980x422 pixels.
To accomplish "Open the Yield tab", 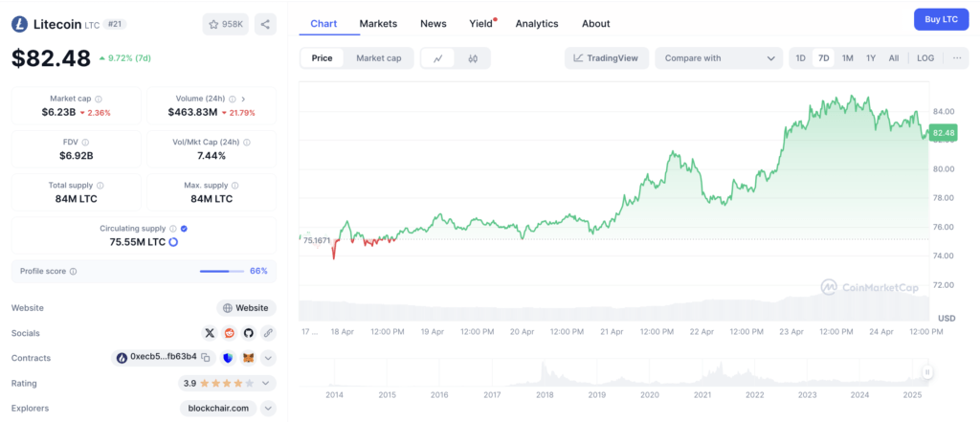I will point(481,24).
